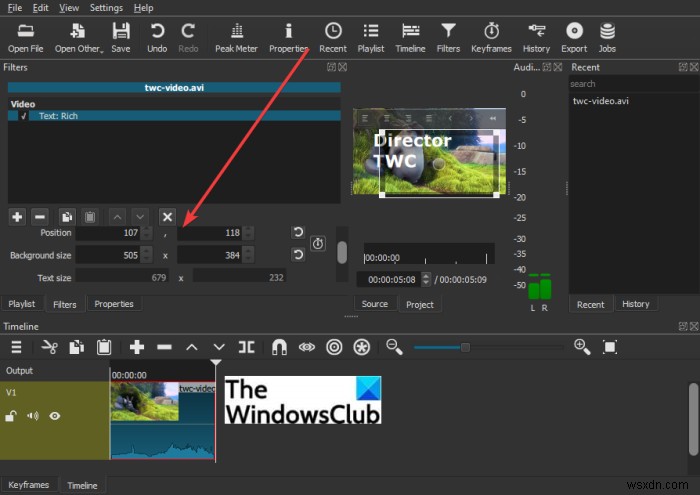Append clip to track with plus icon

coord(137,347)
